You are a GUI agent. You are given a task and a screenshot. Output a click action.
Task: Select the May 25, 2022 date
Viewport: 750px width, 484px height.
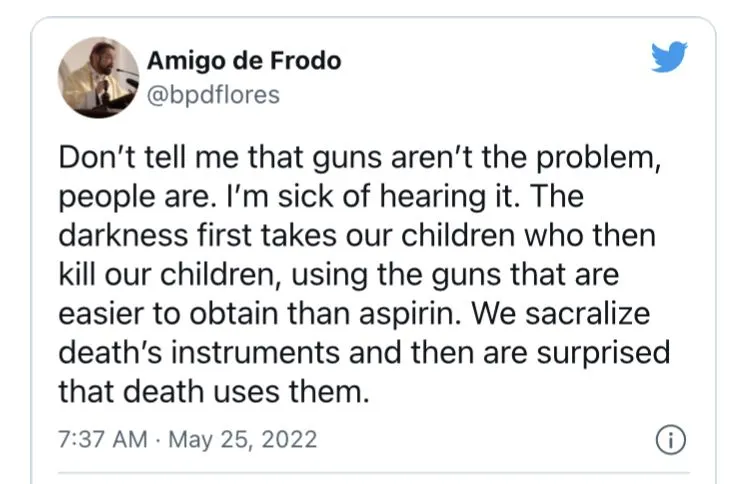click(x=248, y=439)
